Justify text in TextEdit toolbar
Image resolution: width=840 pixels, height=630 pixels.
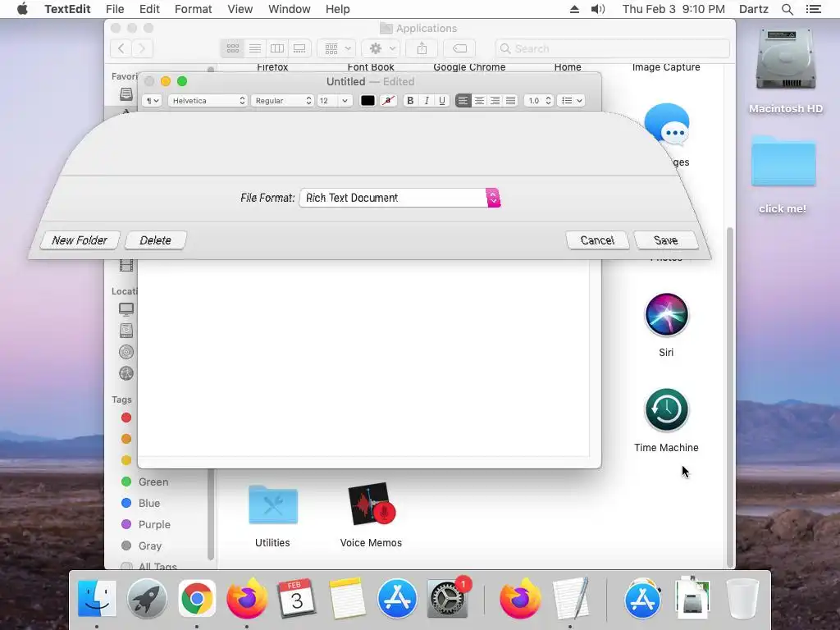pyautogui.click(x=510, y=101)
